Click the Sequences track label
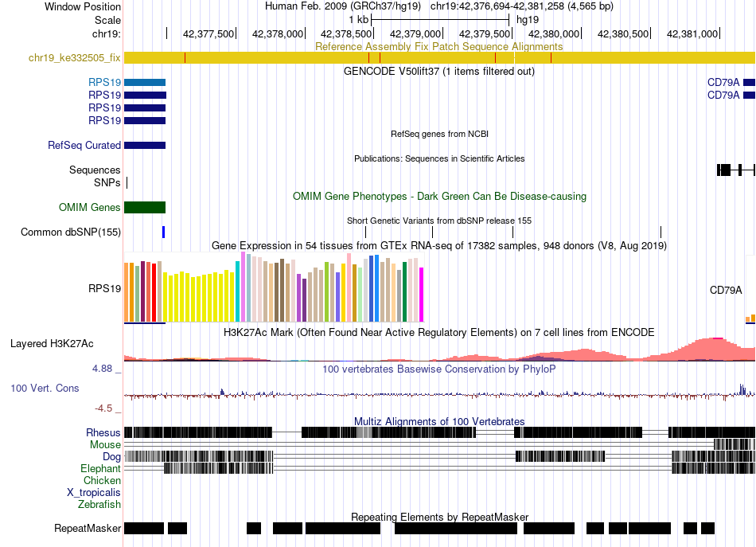The height and width of the screenshot is (547, 756). tap(95, 170)
